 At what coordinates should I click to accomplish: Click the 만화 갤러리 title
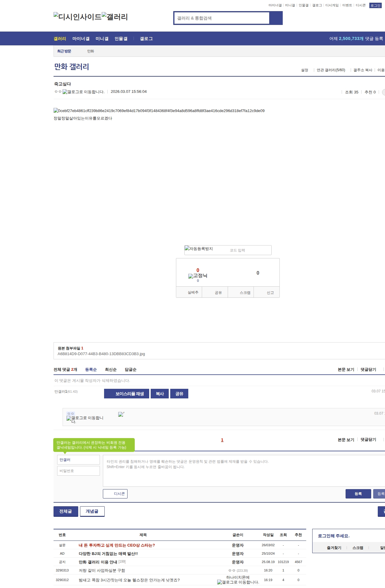(x=72, y=67)
